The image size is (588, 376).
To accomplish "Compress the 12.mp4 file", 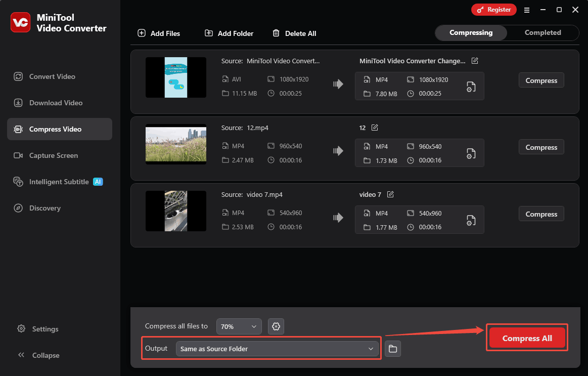I will click(541, 147).
